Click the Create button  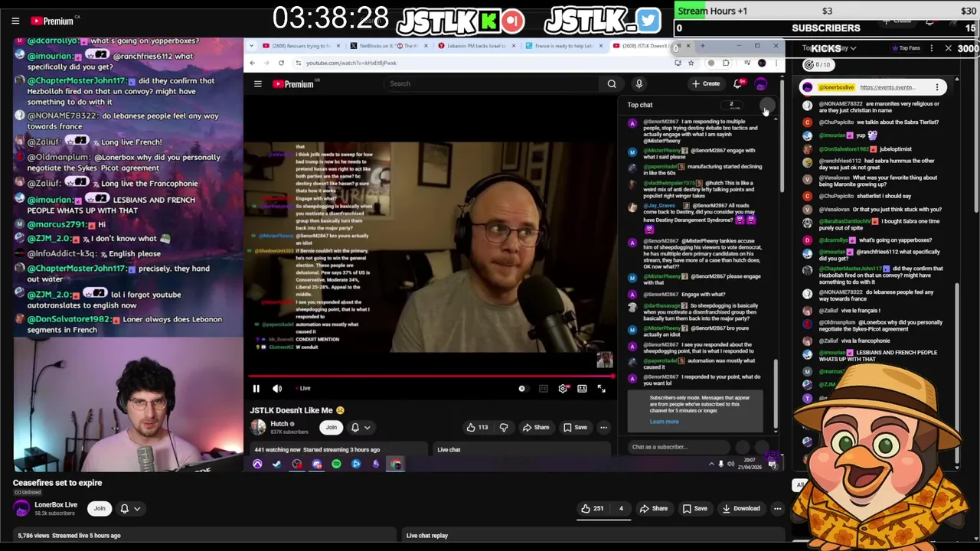tap(706, 84)
